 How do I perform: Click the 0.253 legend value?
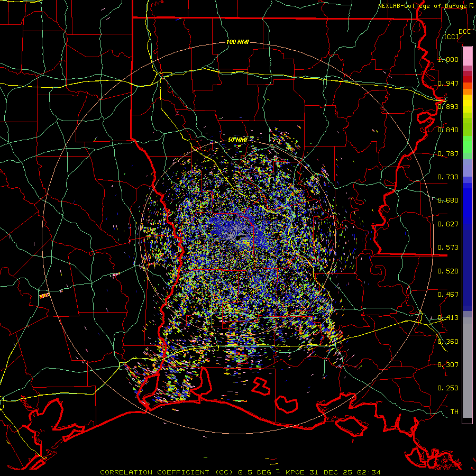point(448,388)
